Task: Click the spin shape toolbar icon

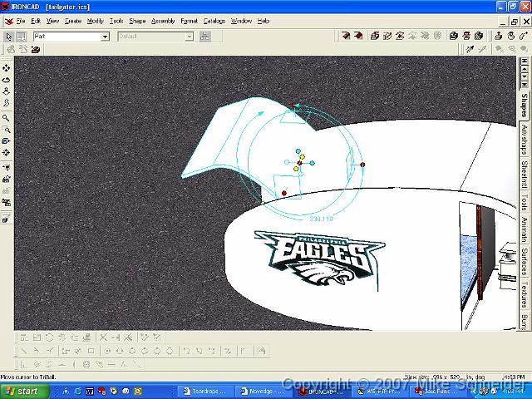Action: pos(387,36)
